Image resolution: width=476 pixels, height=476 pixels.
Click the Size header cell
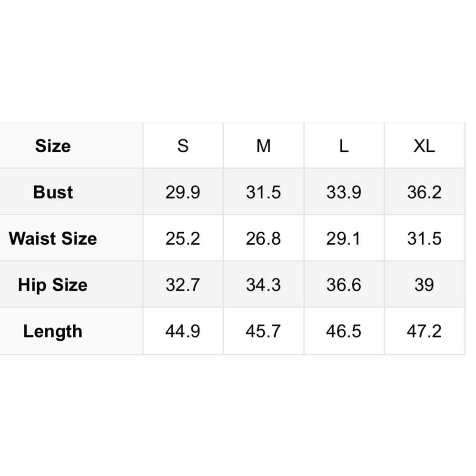click(53, 146)
